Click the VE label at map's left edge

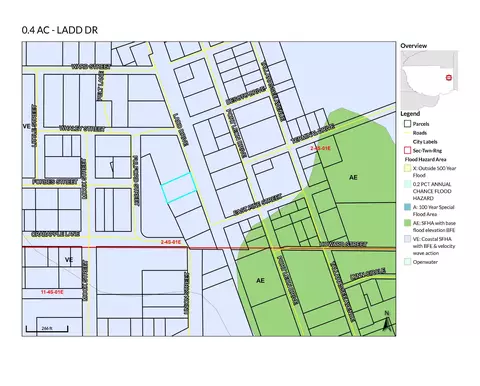pyautogui.click(x=26, y=126)
